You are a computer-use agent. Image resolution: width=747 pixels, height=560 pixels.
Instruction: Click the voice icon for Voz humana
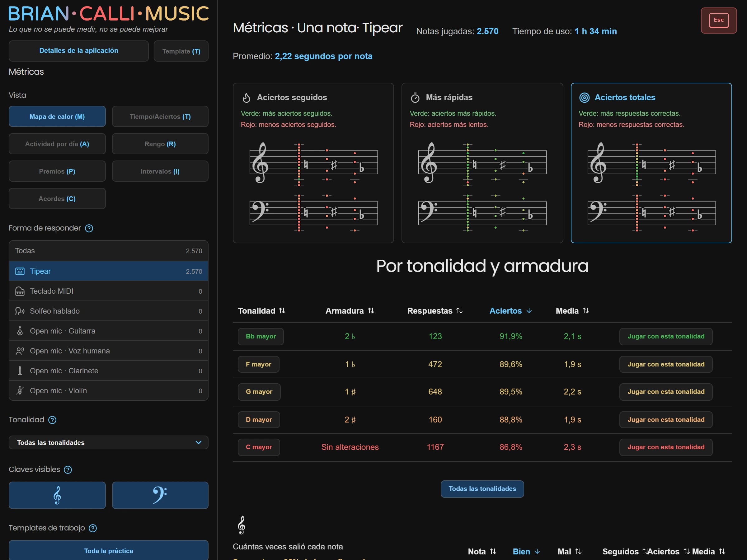point(20,351)
